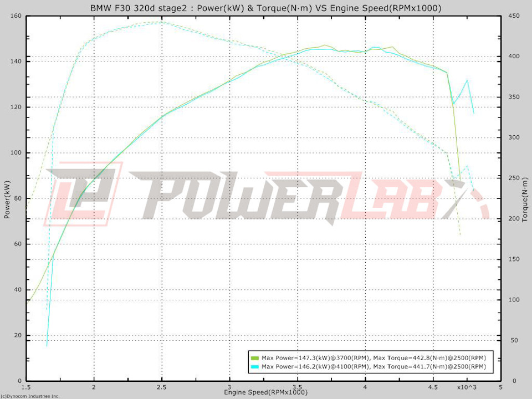The height and width of the screenshot is (399, 532).
Task: Click the 4 engine speed tick label
Action: (x=365, y=387)
